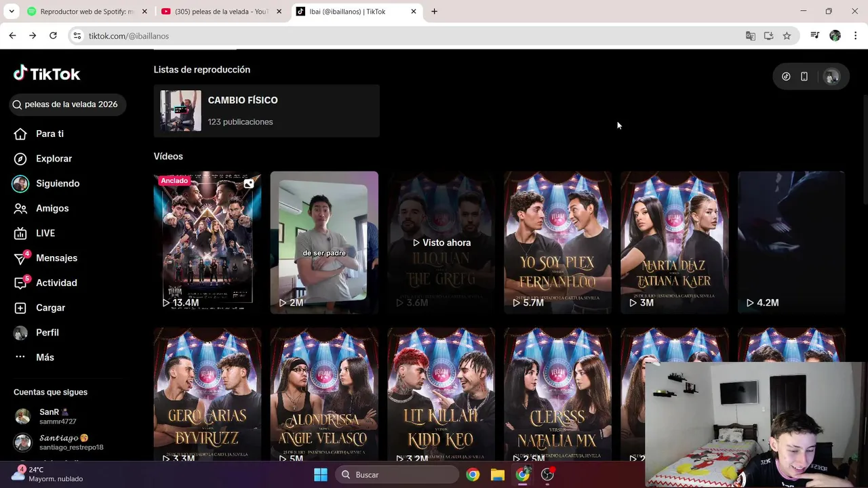This screenshot has width=868, height=488.
Task: Click the TikTok coins icon in top pill
Action: click(x=786, y=77)
